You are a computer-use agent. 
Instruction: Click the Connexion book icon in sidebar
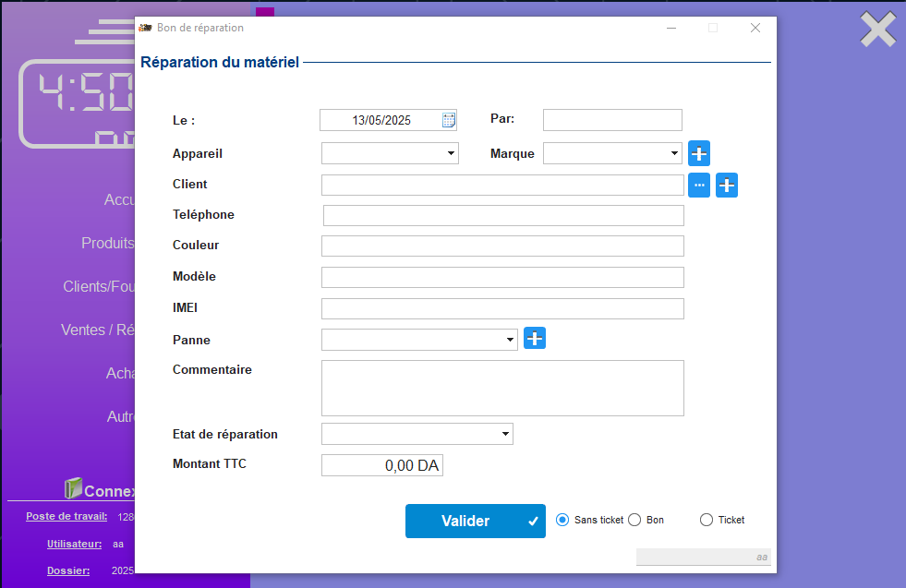point(74,488)
